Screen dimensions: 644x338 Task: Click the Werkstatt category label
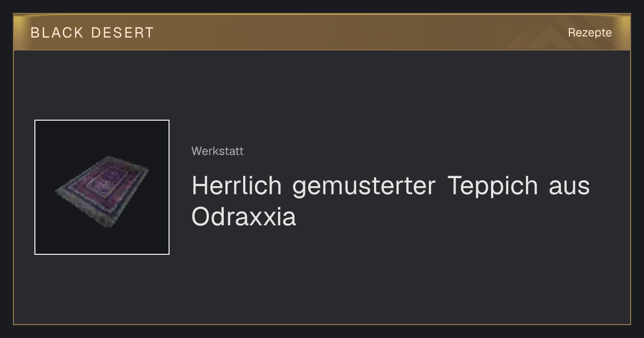pos(217,151)
